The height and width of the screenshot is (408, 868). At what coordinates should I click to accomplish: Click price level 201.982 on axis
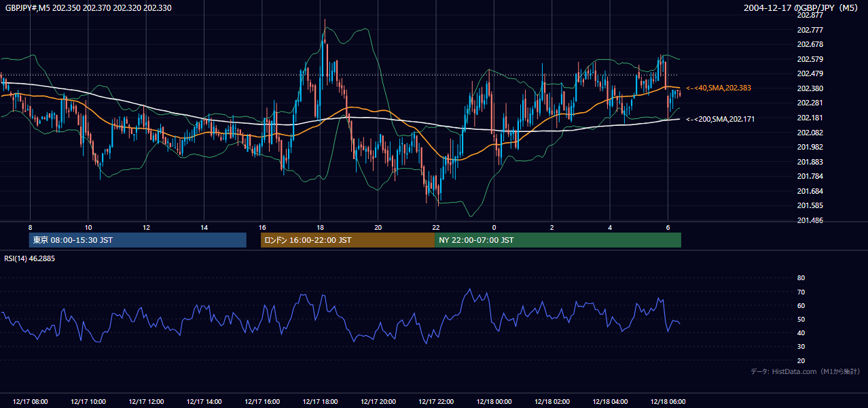coord(810,147)
